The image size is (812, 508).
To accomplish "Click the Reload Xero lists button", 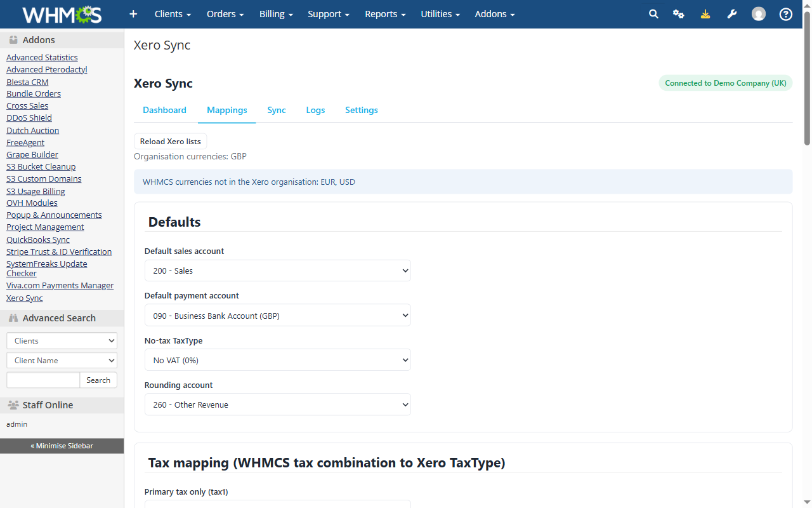I will 171,142.
